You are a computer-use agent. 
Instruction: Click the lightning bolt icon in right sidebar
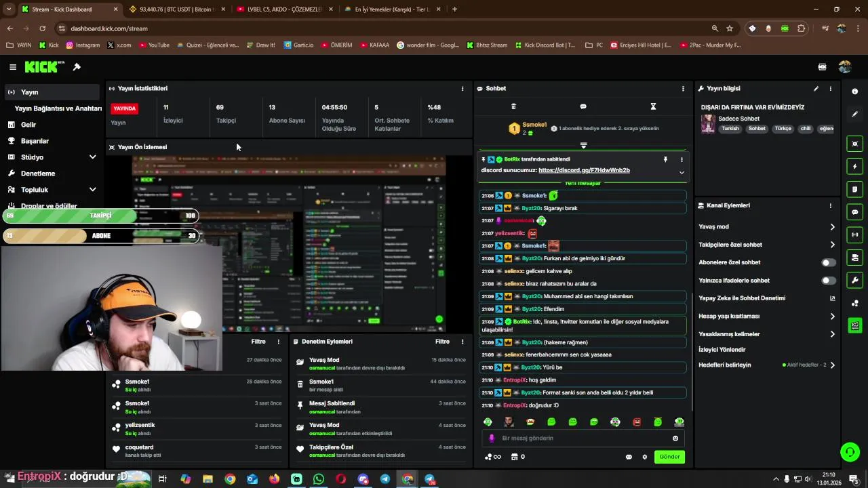point(854,167)
